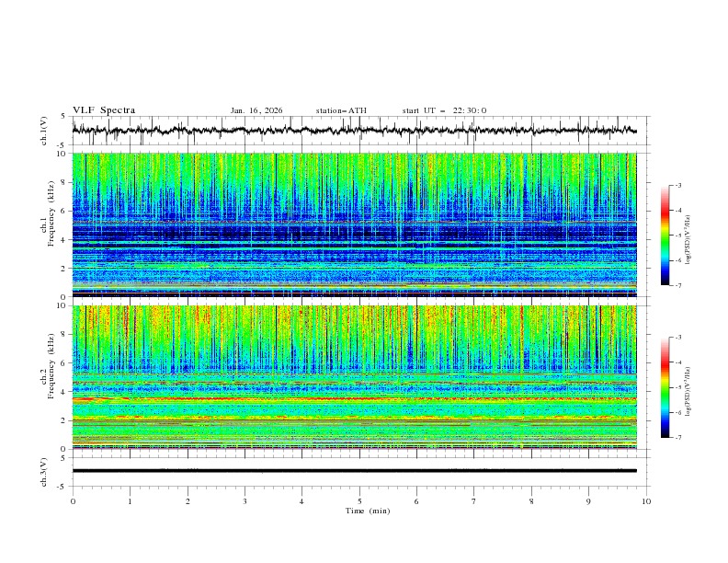Viewport: 728px width, 563px height.
Task: Click time axis tick label "5"
Action: 359,501
